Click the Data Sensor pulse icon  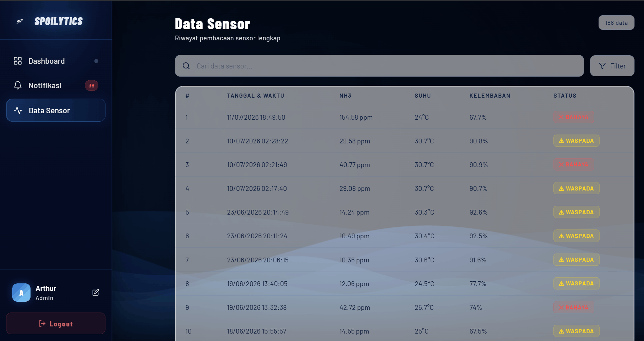[x=18, y=111]
